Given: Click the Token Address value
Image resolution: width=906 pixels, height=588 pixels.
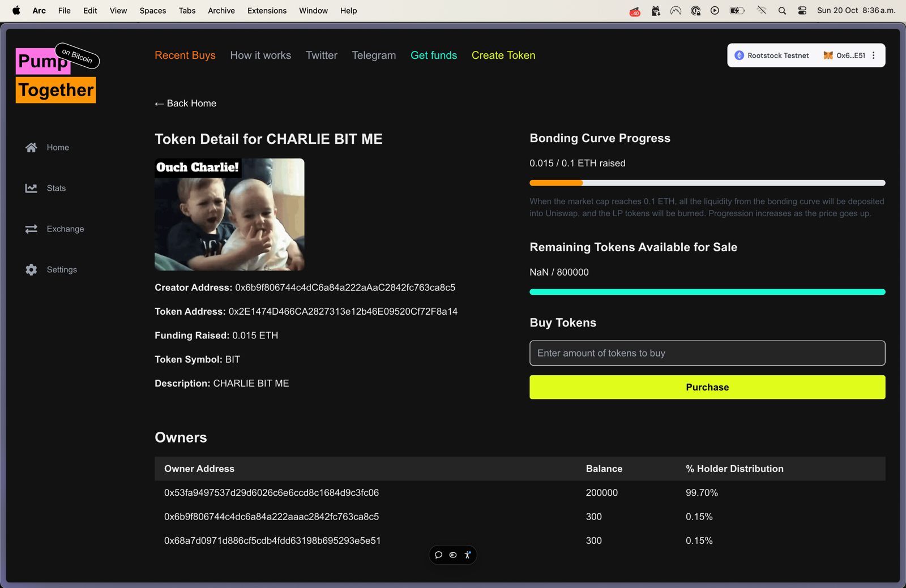Looking at the screenshot, I should pyautogui.click(x=343, y=311).
